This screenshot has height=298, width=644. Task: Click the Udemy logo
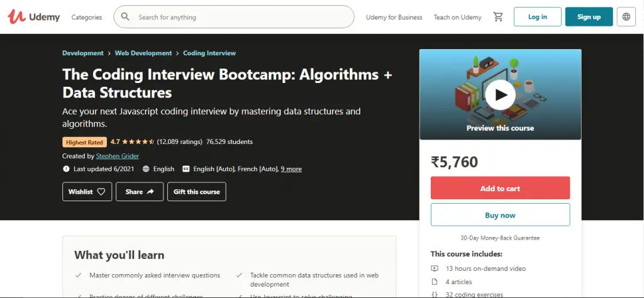point(34,17)
